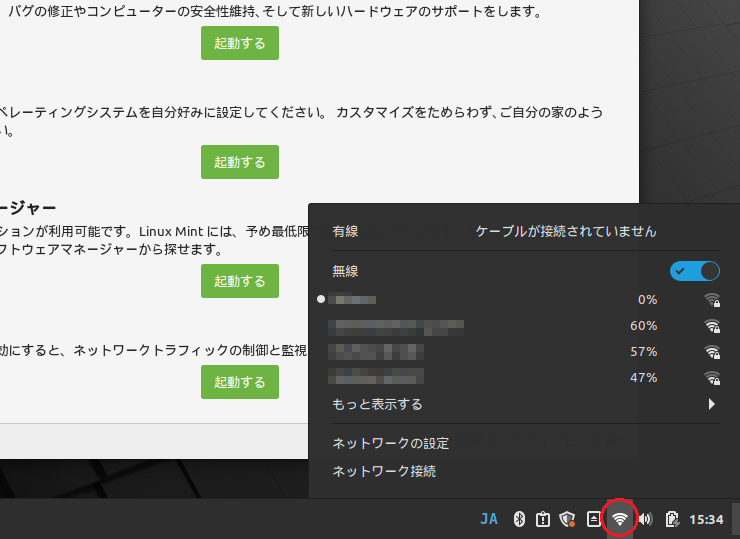Click the Wi-Fi network tray icon
This screenshot has width=740, height=539.
(619, 519)
